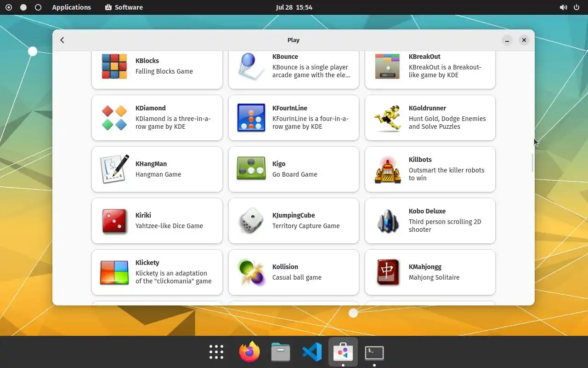Click 'Hunt Gold, Dodge Enemies and Solve Puzzles' text

447,122
